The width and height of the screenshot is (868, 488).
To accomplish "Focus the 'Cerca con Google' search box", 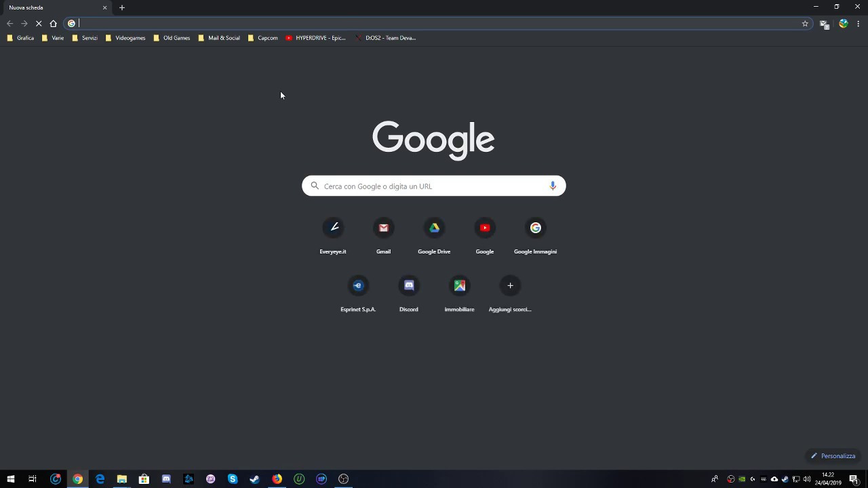I will pos(434,186).
